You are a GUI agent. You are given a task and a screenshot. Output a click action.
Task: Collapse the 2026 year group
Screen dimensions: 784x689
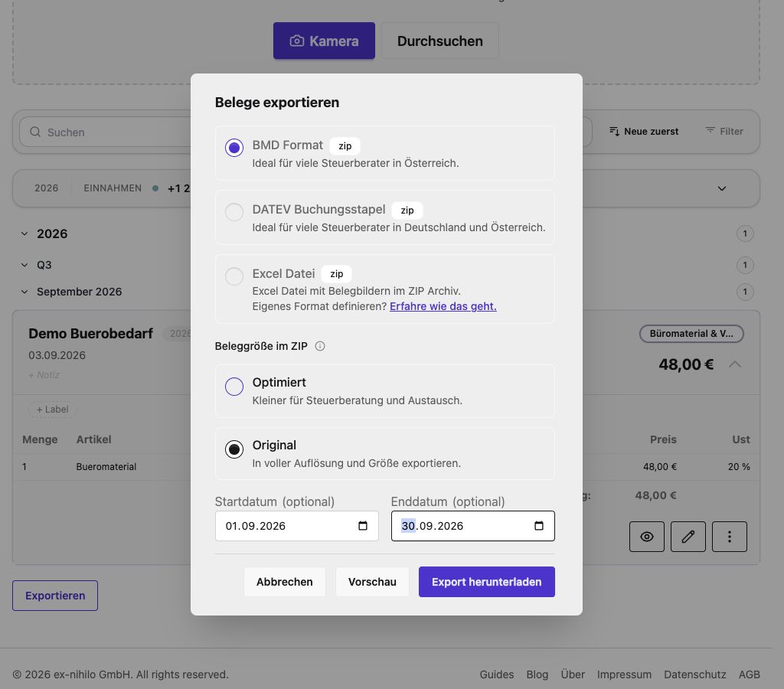(24, 233)
